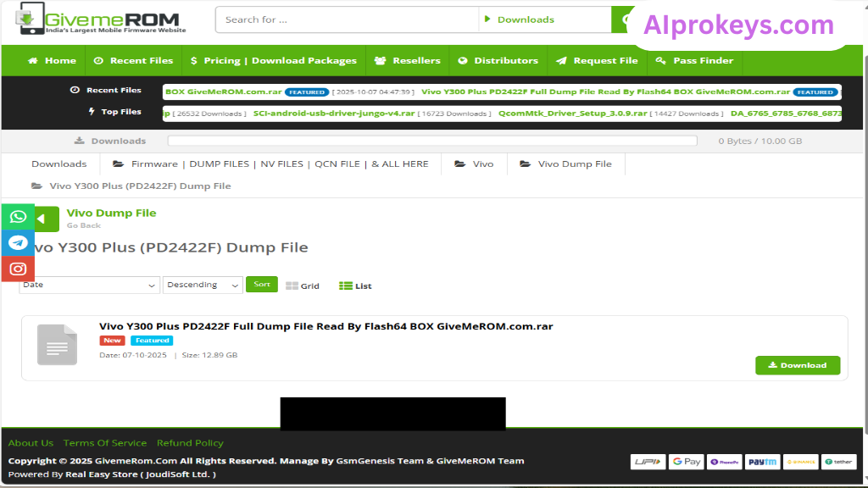Image resolution: width=868 pixels, height=488 pixels.
Task: Click Downloads breadcrumb
Action: click(59, 164)
